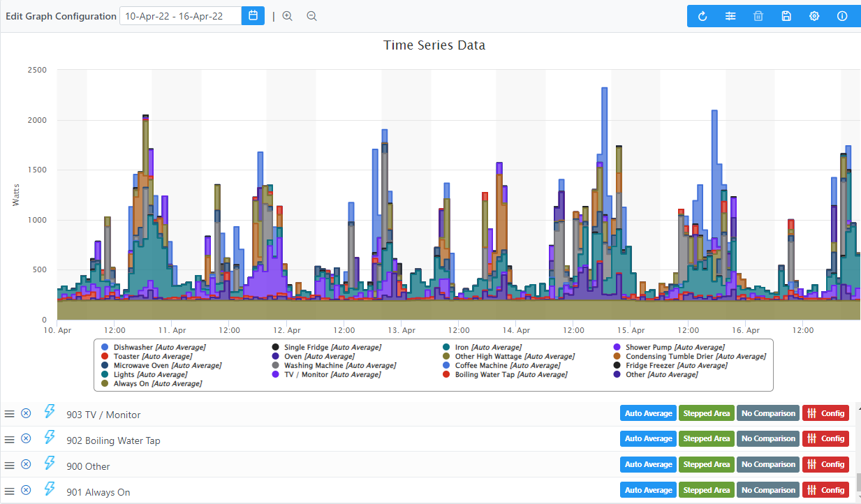Image resolution: width=861 pixels, height=504 pixels.
Task: Change Stepped Area setting for 900 Other
Action: coord(706,464)
